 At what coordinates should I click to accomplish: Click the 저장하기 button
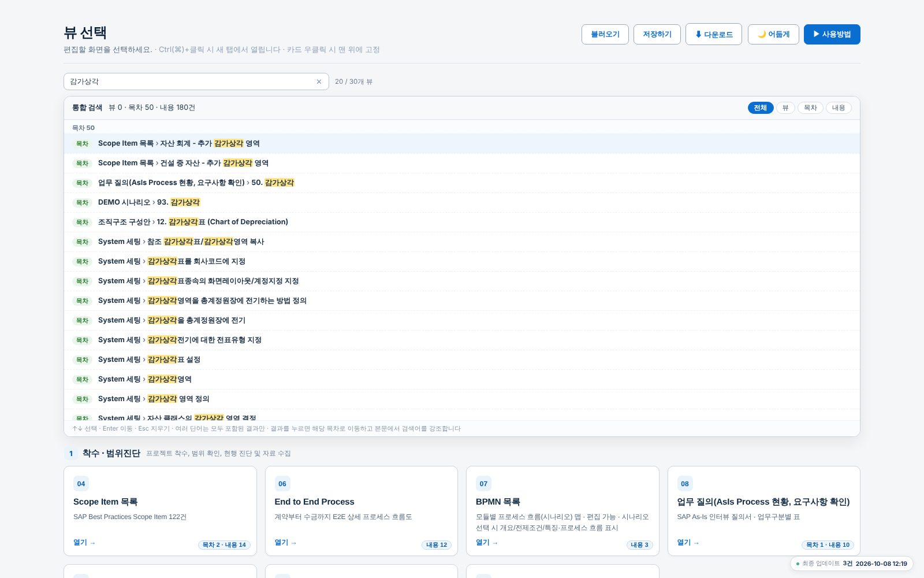point(657,34)
